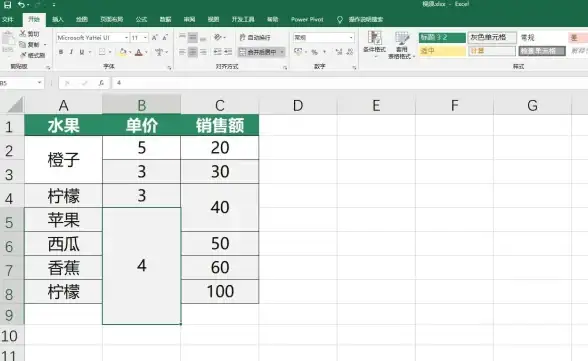The height and width of the screenshot is (361, 588).
Task: Open the number format (常规) dropdown
Action: pos(351,37)
